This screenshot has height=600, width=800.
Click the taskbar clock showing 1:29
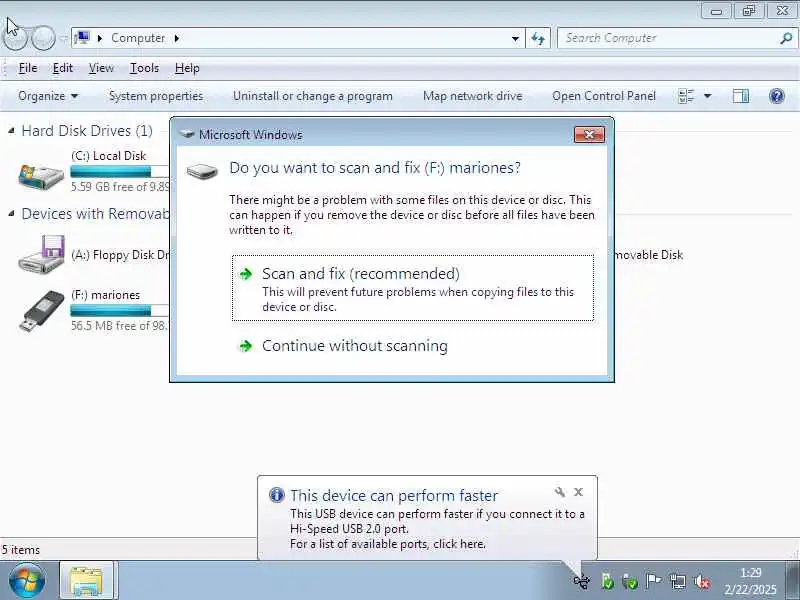[751, 572]
